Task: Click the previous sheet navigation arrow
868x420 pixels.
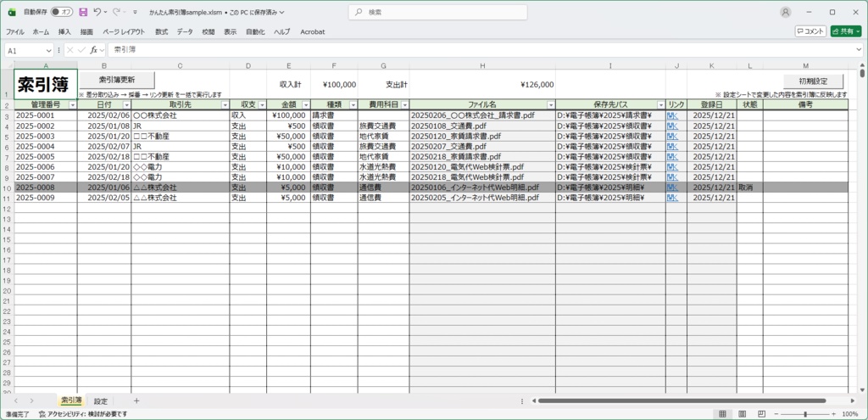Action: tap(17, 400)
